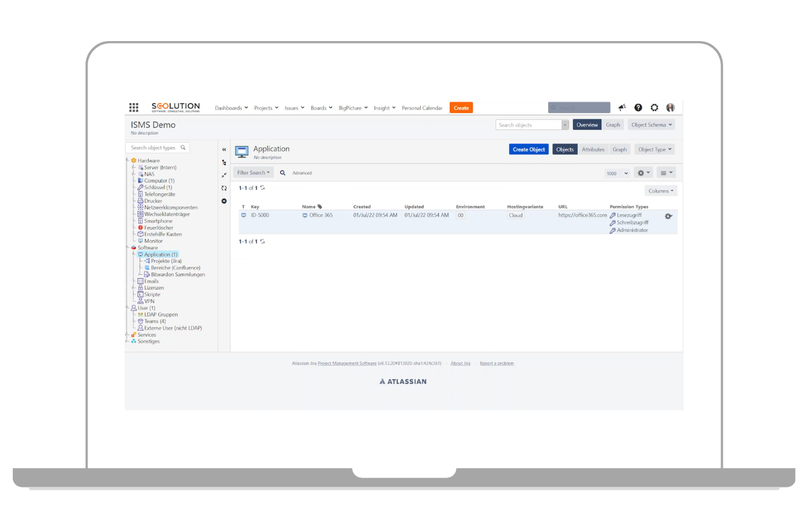Open the Object Schema dropdown
This screenshot has height=532, width=808.
[651, 125]
